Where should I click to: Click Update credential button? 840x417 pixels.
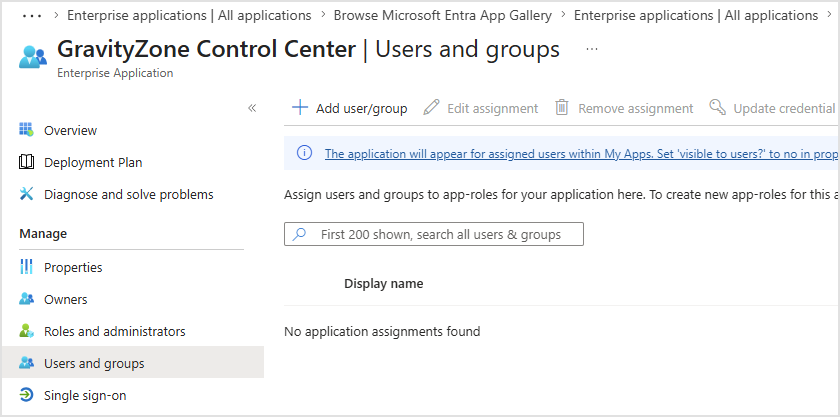click(x=772, y=108)
